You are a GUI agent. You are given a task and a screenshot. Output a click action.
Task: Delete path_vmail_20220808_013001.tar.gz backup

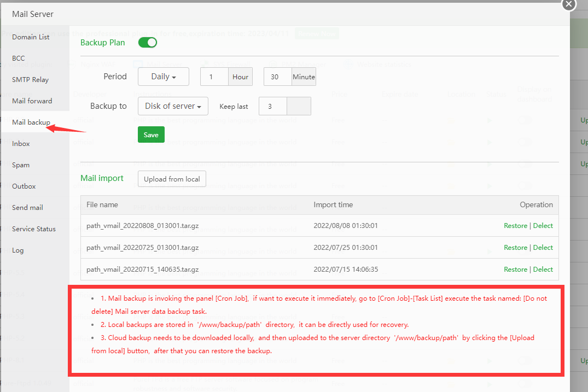coord(543,226)
